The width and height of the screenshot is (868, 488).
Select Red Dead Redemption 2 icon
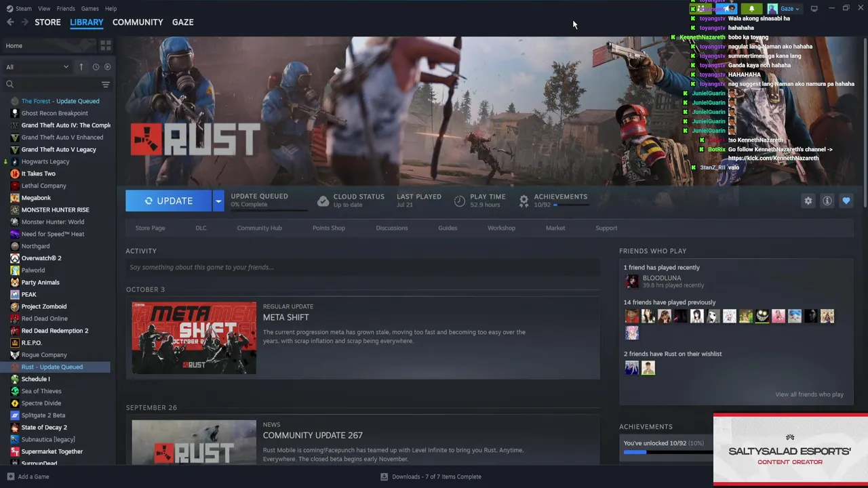point(15,331)
